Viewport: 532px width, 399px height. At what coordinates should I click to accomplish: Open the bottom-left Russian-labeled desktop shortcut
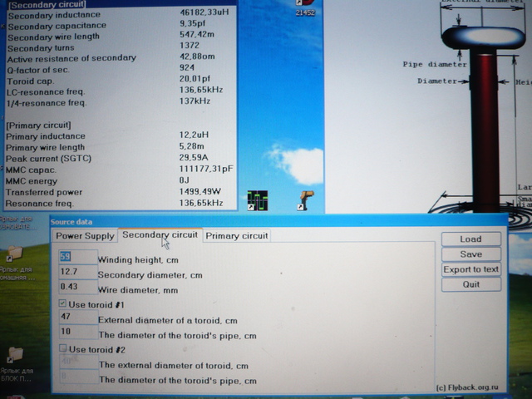click(17, 359)
